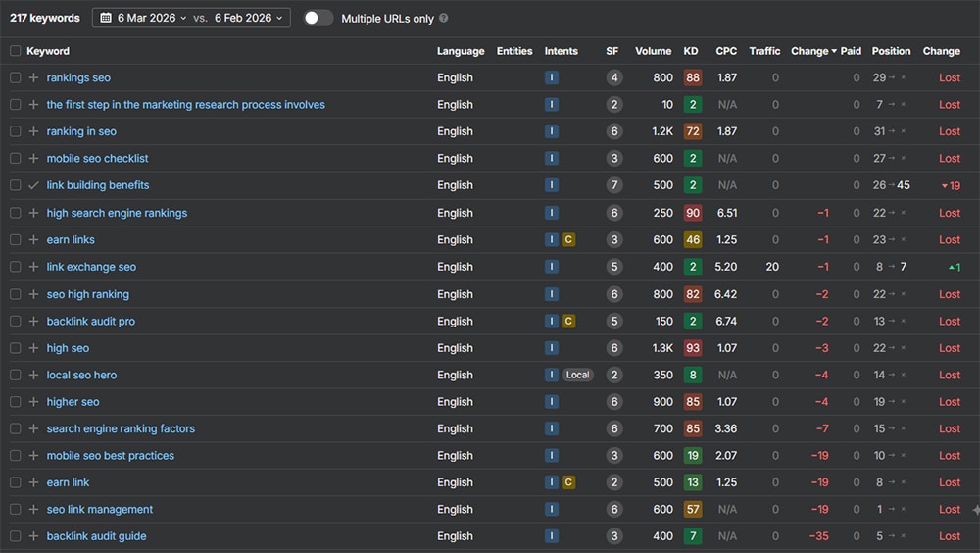Click plus icon beside seo link management
Screen dimensions: 980x553
tap(33, 509)
